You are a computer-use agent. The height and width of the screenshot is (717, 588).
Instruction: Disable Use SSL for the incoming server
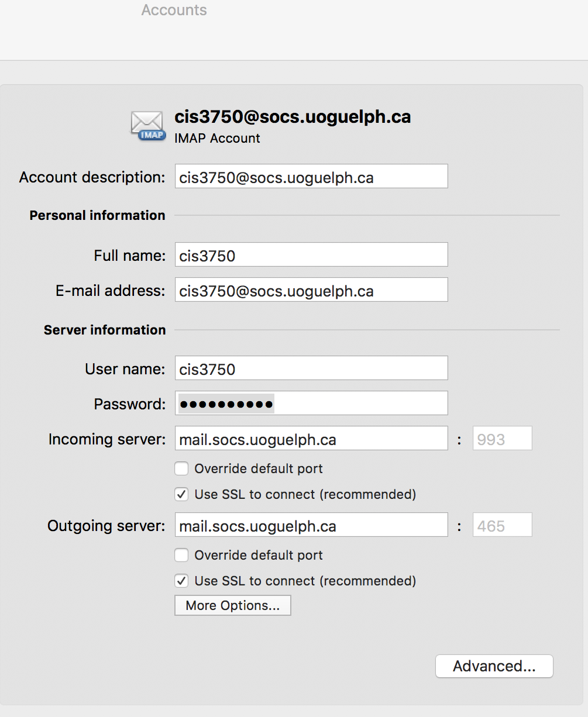(181, 494)
